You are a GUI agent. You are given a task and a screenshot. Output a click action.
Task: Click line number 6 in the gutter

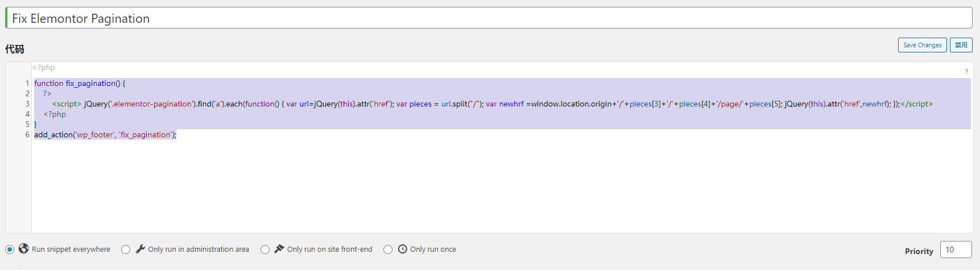pos(27,134)
